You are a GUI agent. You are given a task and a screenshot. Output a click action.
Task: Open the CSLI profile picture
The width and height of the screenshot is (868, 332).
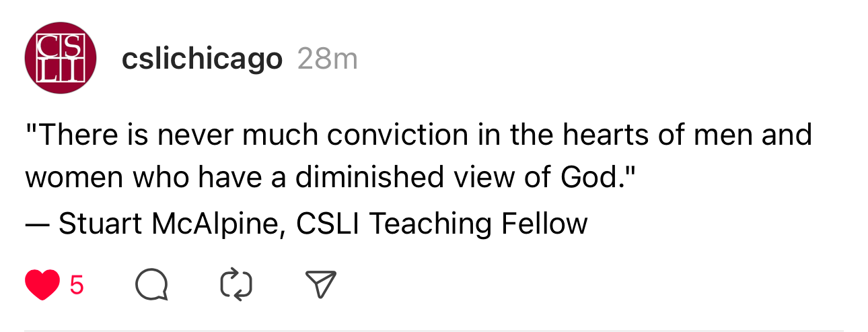click(61, 59)
